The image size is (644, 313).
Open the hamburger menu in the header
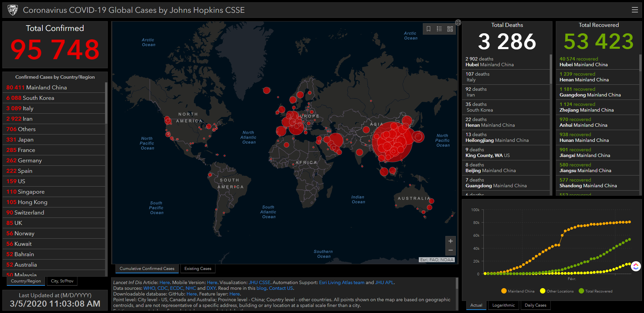click(x=635, y=10)
